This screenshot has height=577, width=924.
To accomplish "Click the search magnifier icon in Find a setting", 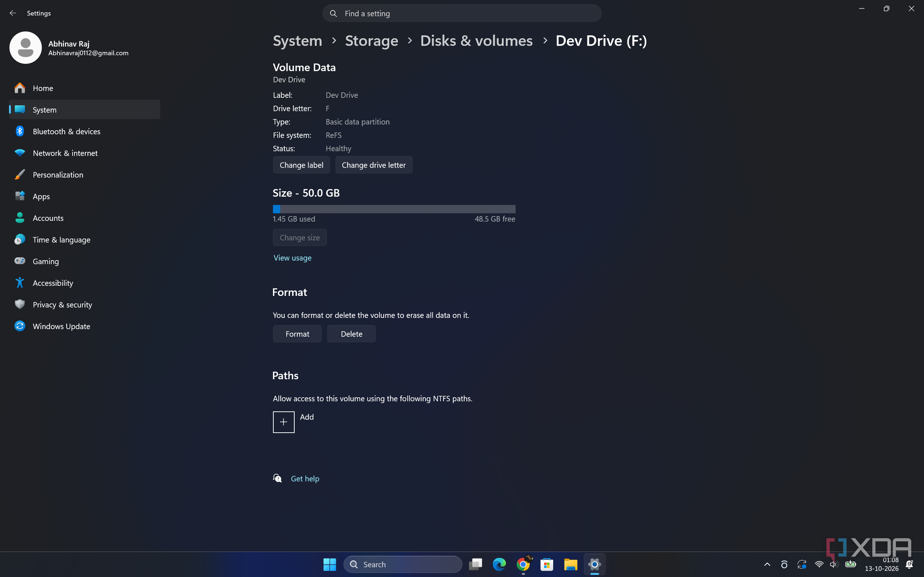I will [333, 13].
